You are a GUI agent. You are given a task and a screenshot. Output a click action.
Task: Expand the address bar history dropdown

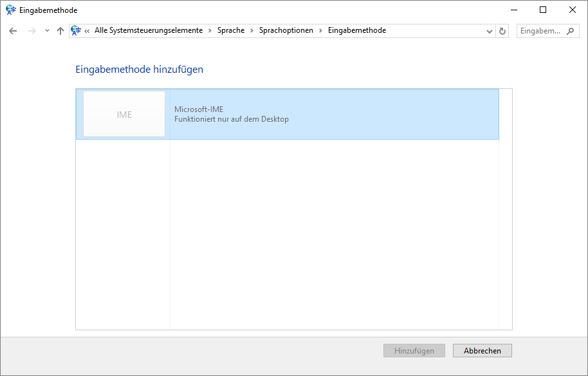(x=490, y=31)
